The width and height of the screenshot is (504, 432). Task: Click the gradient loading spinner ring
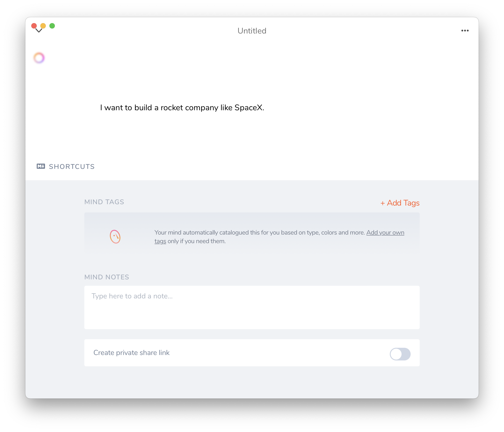(39, 58)
